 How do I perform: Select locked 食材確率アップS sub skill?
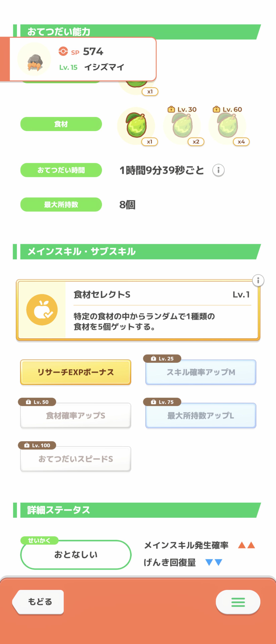(x=76, y=416)
